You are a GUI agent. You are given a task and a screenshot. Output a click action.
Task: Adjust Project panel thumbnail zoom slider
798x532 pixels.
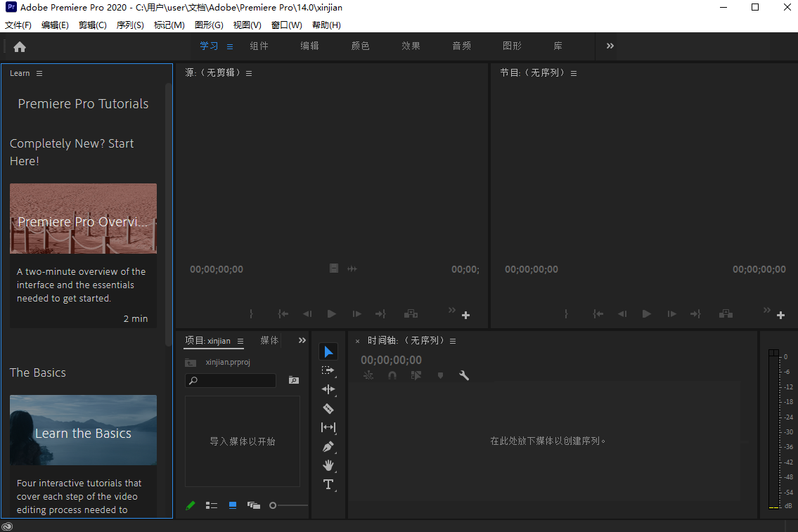tap(288, 505)
